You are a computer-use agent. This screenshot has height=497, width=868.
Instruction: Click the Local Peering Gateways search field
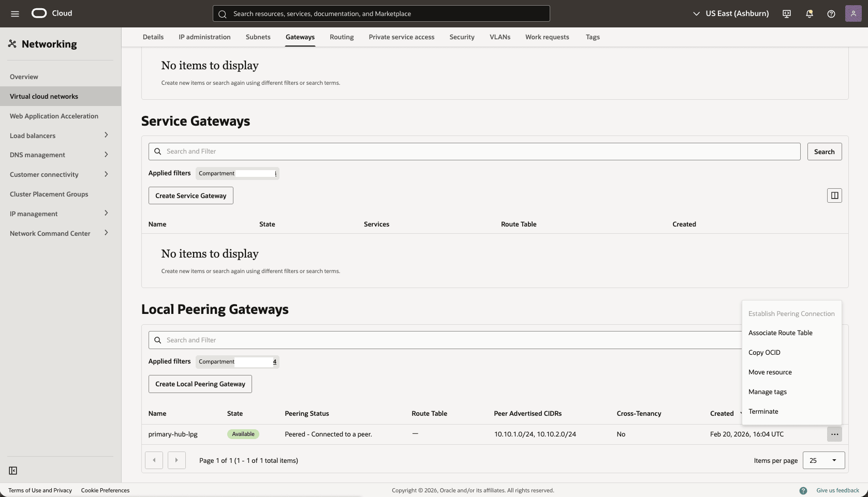click(362, 340)
